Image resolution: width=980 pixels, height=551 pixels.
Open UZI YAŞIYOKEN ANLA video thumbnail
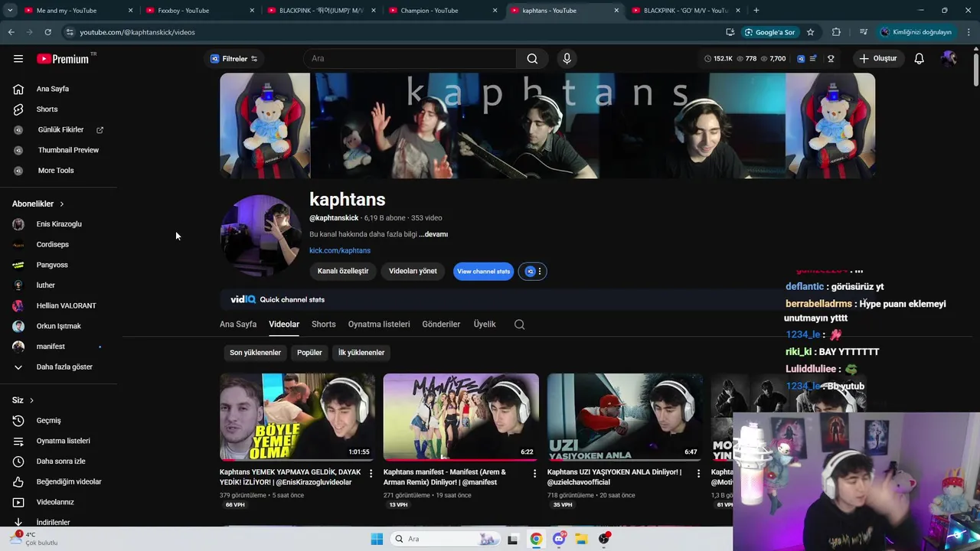(625, 416)
